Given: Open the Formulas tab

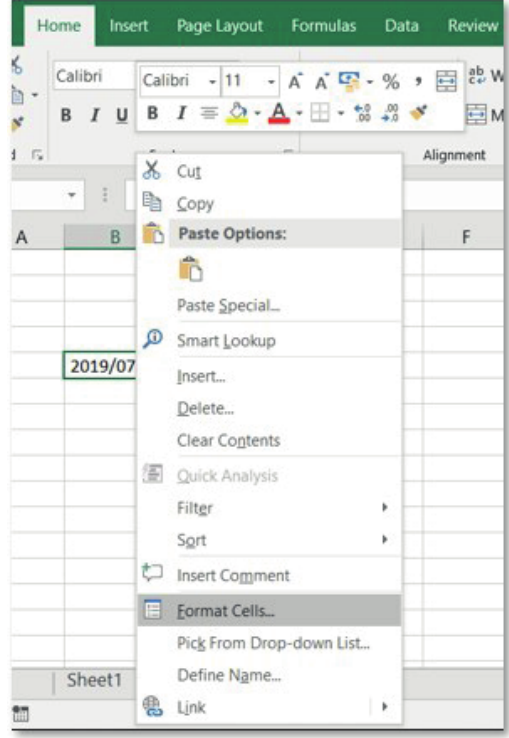Looking at the screenshot, I should (x=324, y=25).
